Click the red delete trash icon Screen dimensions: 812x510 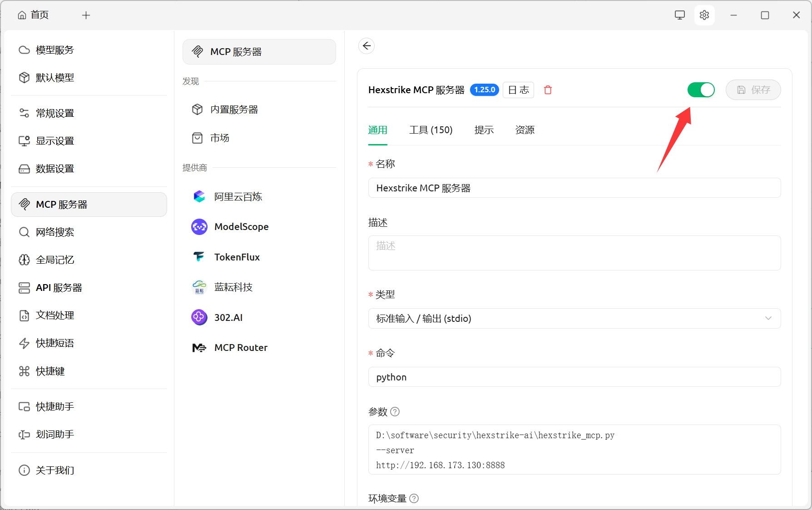(548, 90)
